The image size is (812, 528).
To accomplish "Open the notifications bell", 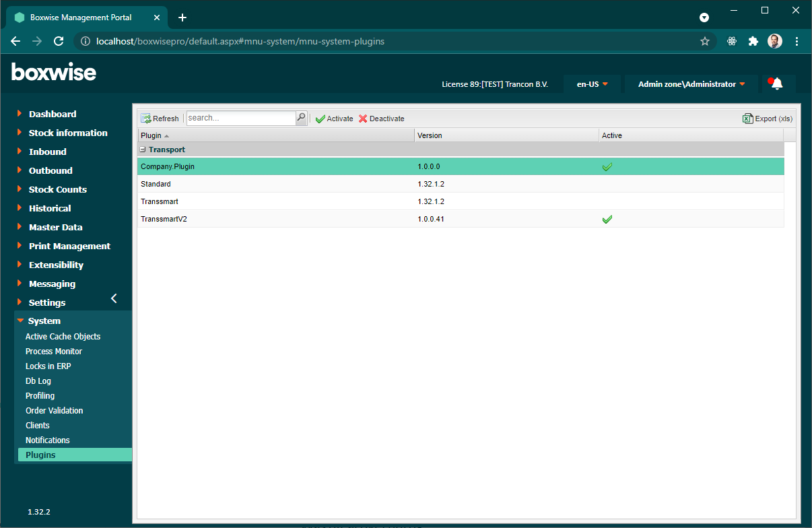I will click(777, 84).
